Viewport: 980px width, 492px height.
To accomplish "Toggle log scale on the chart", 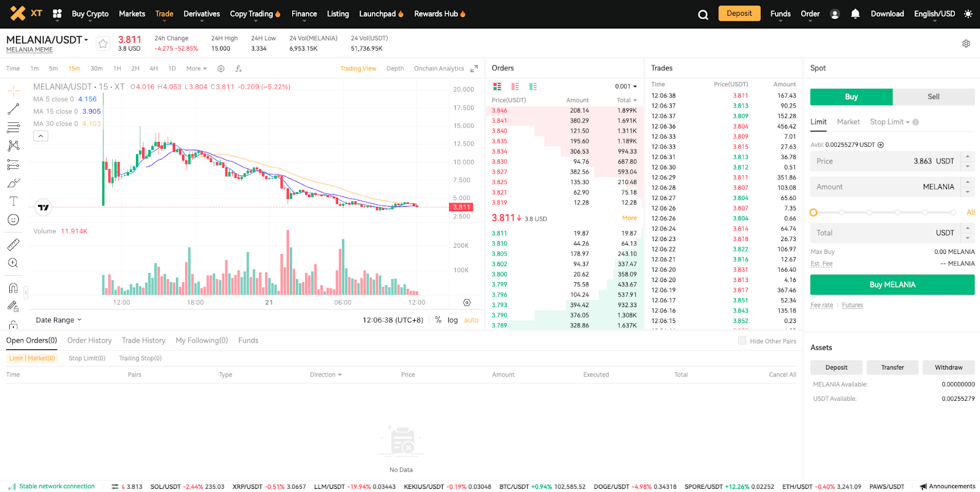I will click(453, 320).
